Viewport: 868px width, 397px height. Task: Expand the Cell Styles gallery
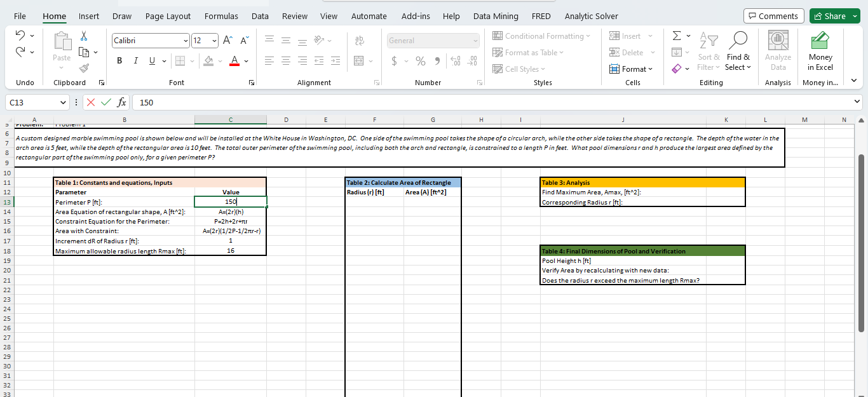click(519, 69)
